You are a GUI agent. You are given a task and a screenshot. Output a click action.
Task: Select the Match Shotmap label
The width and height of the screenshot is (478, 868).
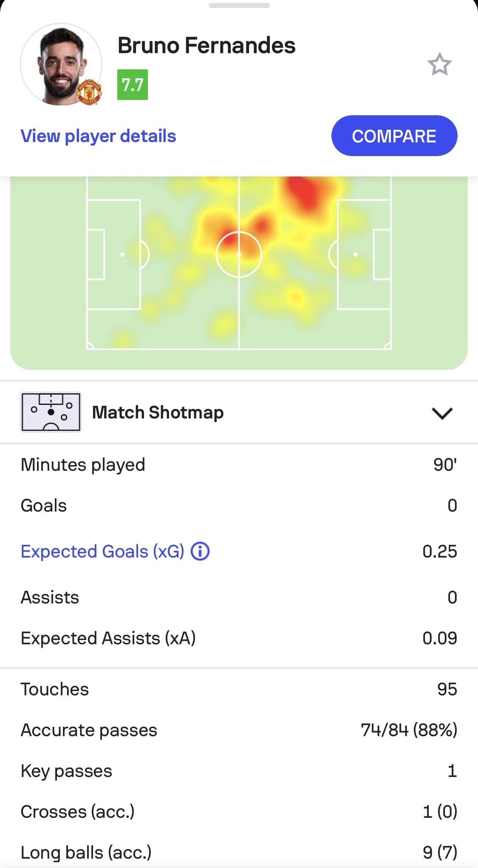[x=158, y=413]
